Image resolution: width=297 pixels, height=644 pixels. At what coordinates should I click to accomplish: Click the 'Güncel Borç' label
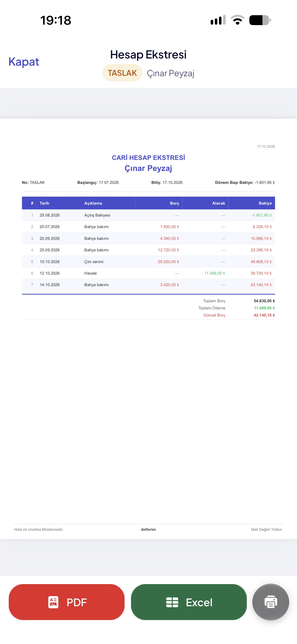point(214,315)
